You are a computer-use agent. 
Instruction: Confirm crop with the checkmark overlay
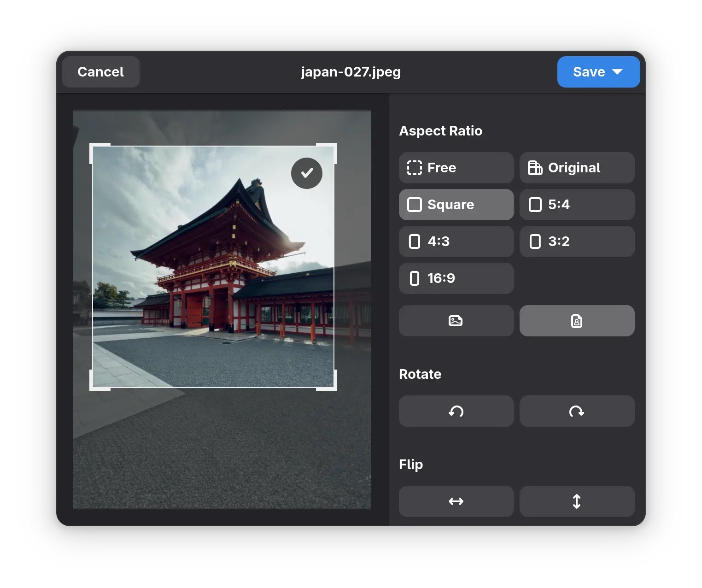[x=306, y=173]
